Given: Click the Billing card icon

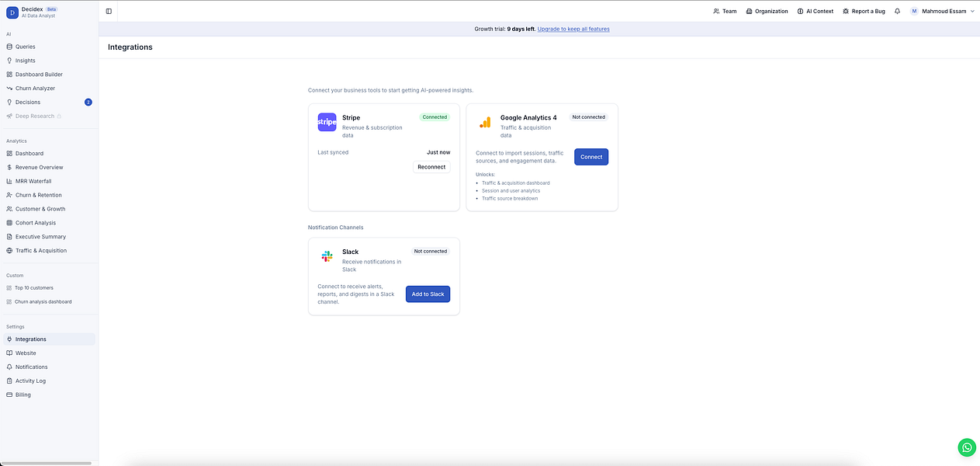Looking at the screenshot, I should (9, 395).
